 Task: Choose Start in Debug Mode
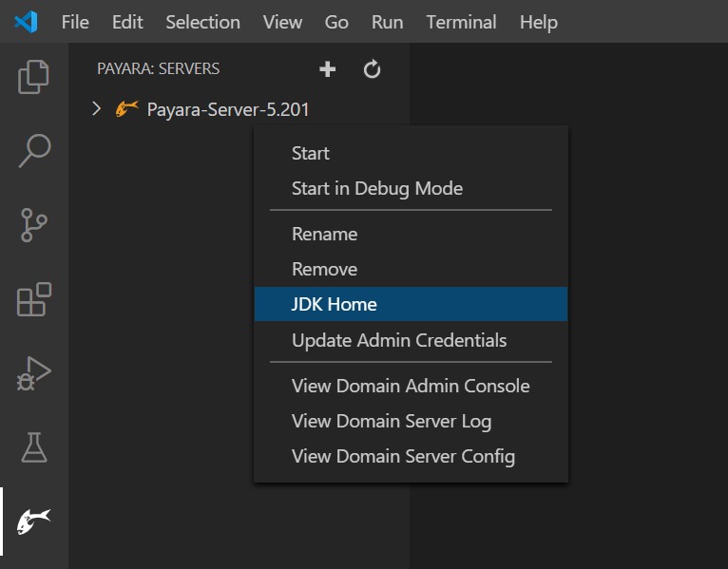(377, 188)
